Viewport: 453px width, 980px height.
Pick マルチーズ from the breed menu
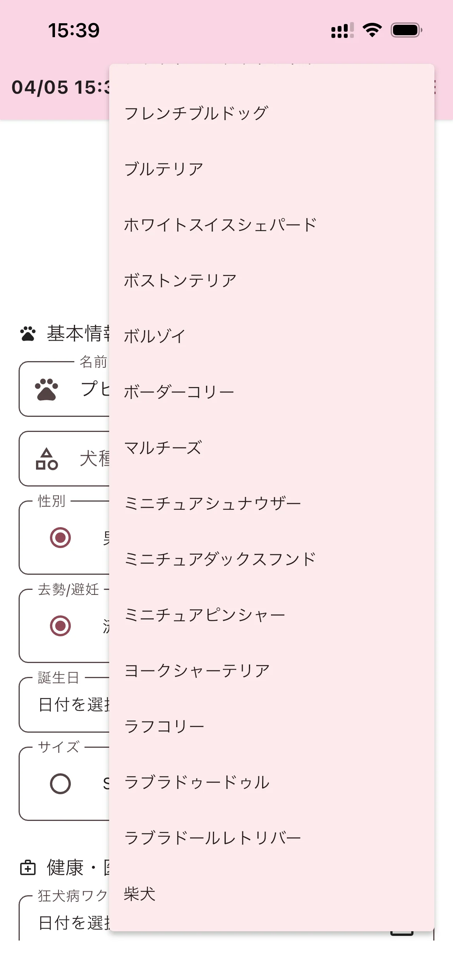click(163, 448)
